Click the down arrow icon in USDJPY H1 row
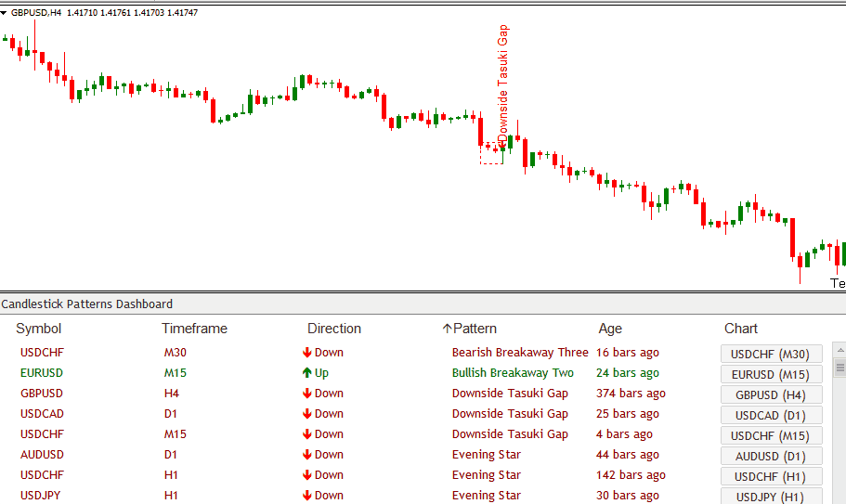846x504 pixels. (x=306, y=496)
